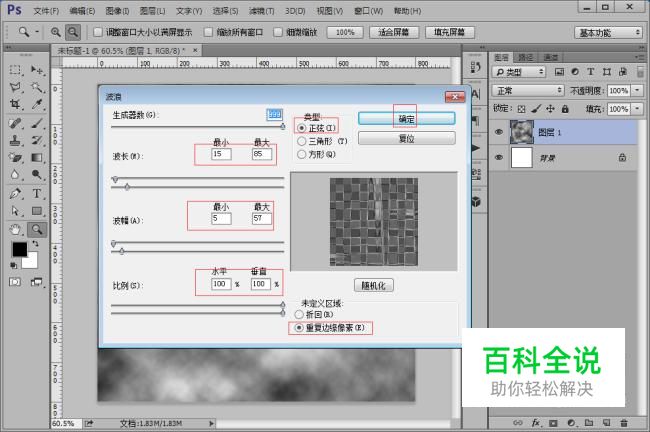Click the generator count slider handle
Screen dimensions: 650x432
pos(283,126)
